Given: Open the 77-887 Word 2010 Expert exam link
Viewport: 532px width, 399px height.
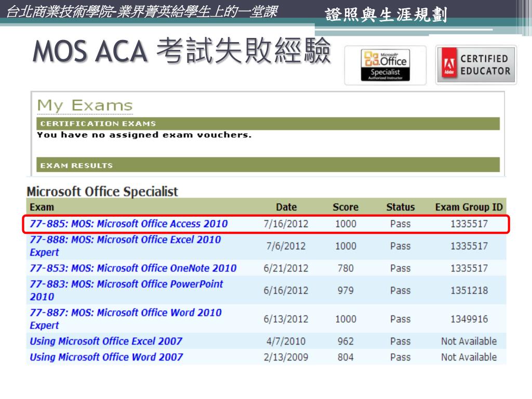Looking at the screenshot, I should coord(126,318).
